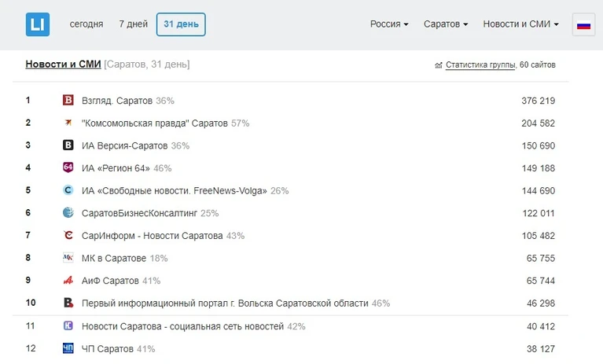Select the 31 день period tab

pyautogui.click(x=181, y=24)
